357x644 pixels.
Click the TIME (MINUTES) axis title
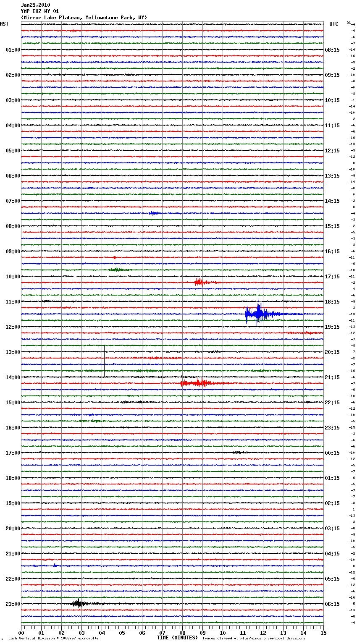pos(177,638)
